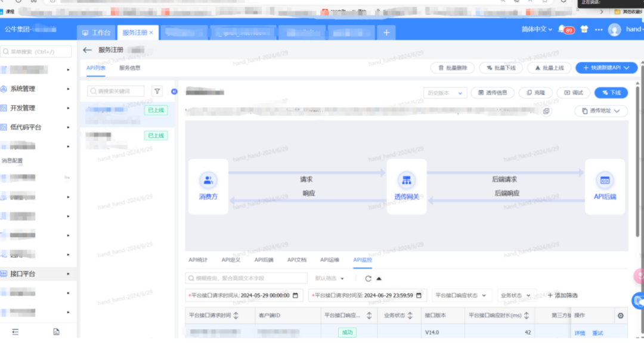Collapse the API list panel with blue toggle
This screenshot has height=346, width=644.
click(174, 91)
